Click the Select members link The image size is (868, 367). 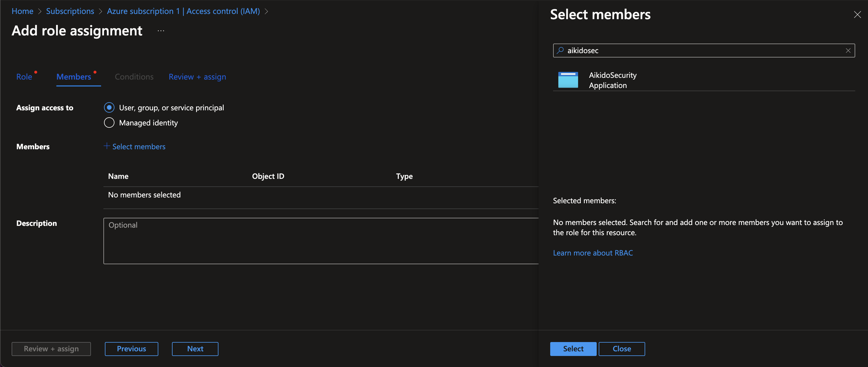pos(139,146)
